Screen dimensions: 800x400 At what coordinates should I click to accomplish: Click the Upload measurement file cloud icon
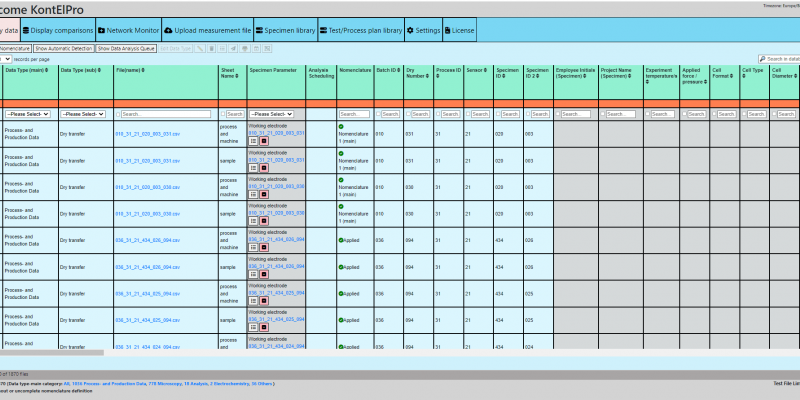coord(168,31)
